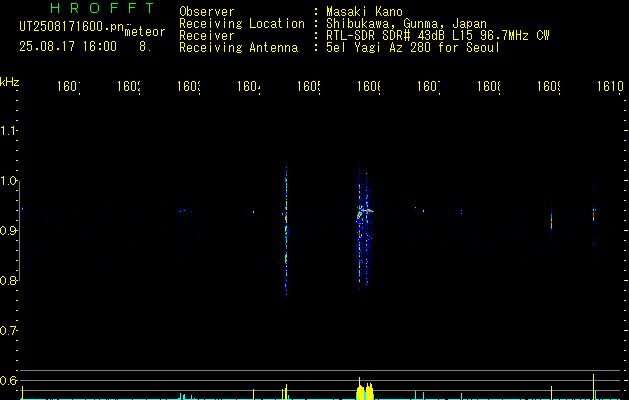Click the 1610 time axis label
Viewport: 629px width, 400px height.
click(x=610, y=86)
